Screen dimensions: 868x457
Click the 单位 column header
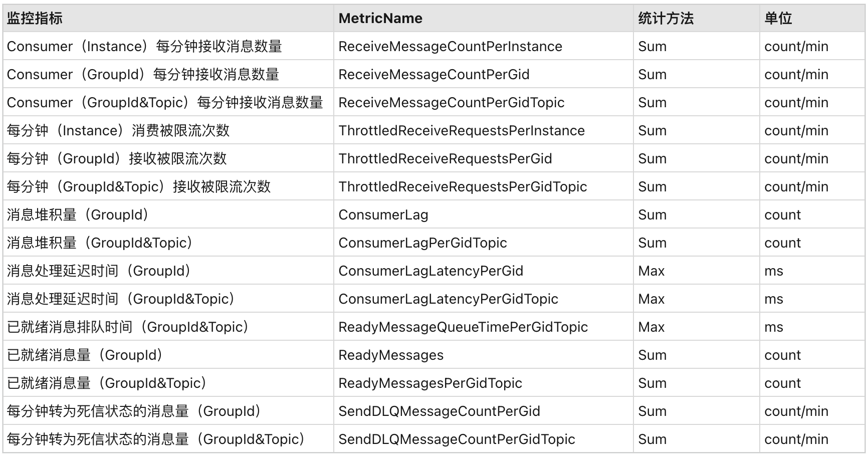pyautogui.click(x=778, y=19)
